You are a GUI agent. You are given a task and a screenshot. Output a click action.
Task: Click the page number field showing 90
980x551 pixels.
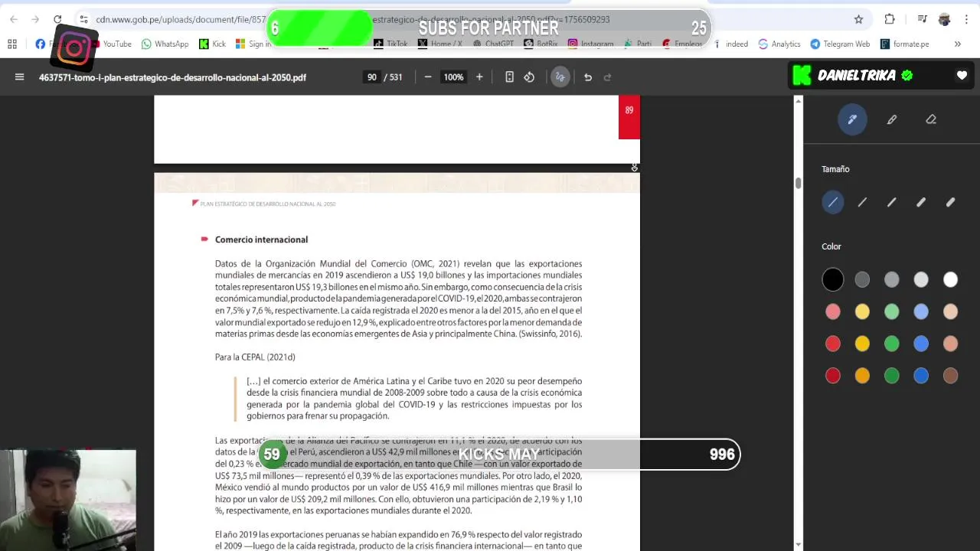[x=372, y=77]
